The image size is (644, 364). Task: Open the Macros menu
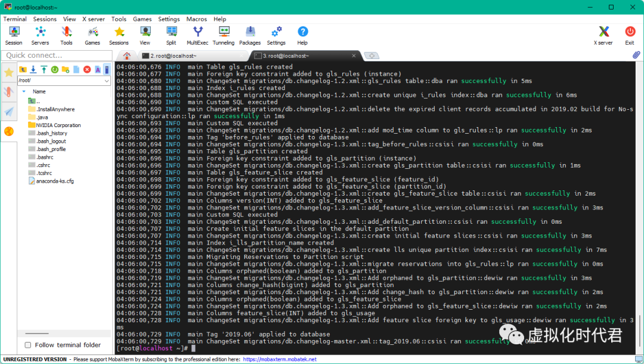coord(196,19)
